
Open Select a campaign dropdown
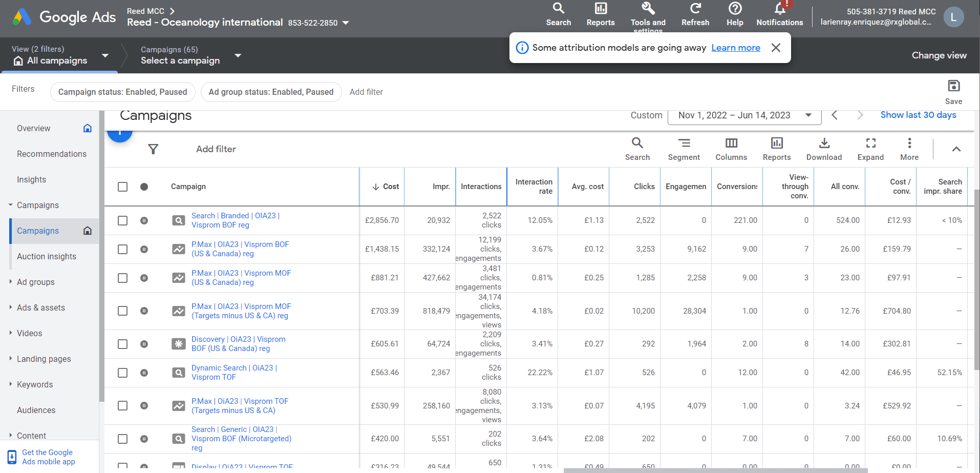pos(238,55)
